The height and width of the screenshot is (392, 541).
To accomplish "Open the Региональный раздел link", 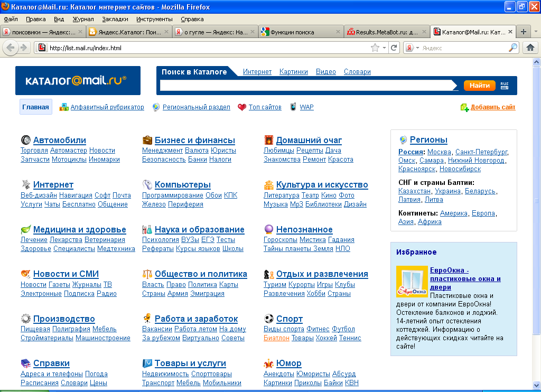I will (196, 107).
